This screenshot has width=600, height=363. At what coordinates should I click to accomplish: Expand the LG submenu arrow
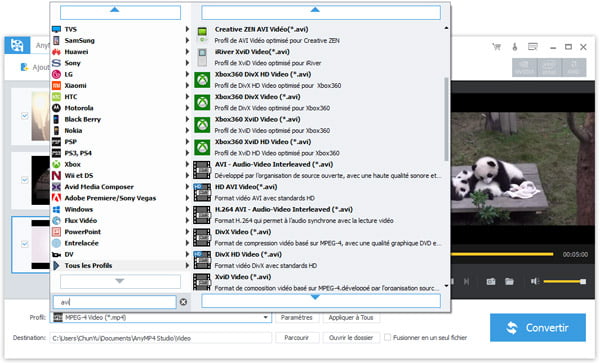(187, 74)
